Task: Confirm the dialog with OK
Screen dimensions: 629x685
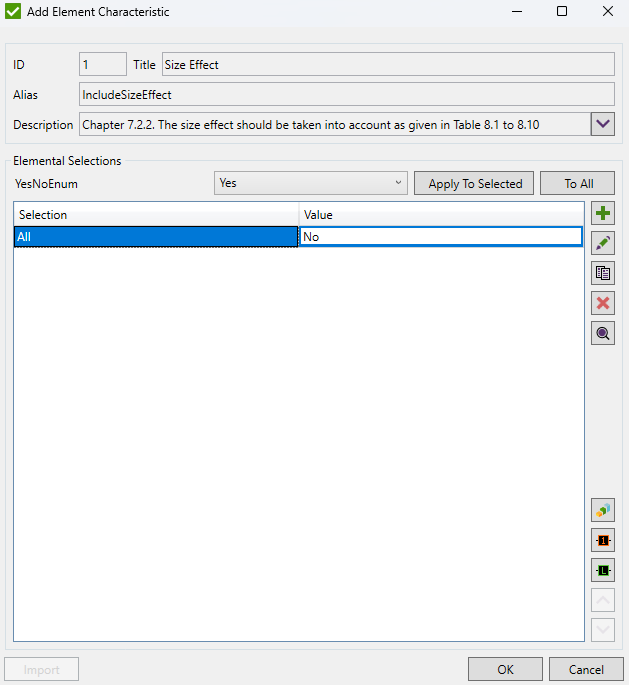Action: (505, 669)
